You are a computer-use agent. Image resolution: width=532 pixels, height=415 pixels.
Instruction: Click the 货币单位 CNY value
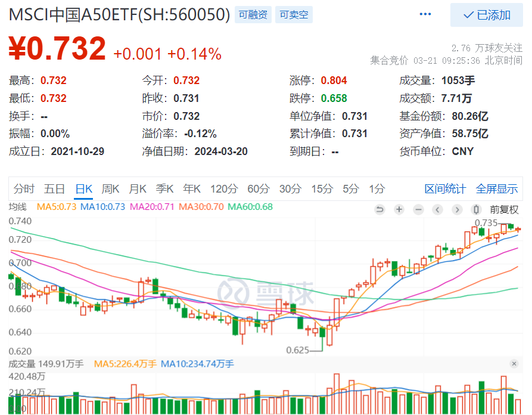click(x=462, y=151)
